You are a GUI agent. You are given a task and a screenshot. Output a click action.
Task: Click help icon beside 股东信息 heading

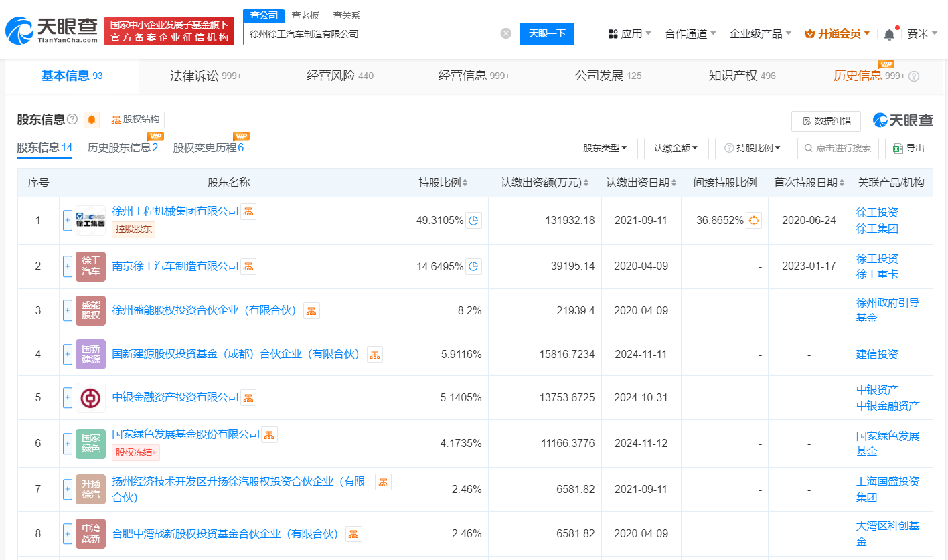pyautogui.click(x=72, y=120)
